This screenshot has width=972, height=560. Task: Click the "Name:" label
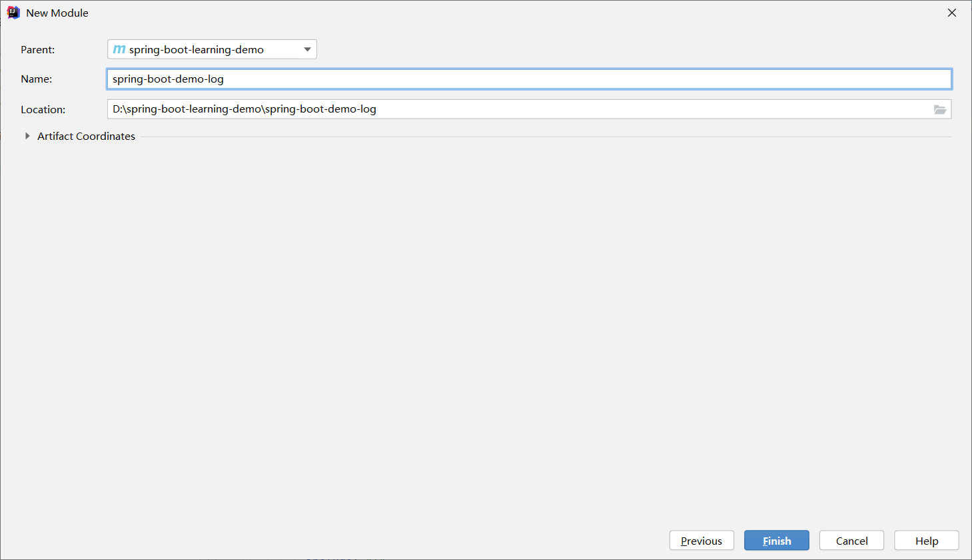coord(37,79)
